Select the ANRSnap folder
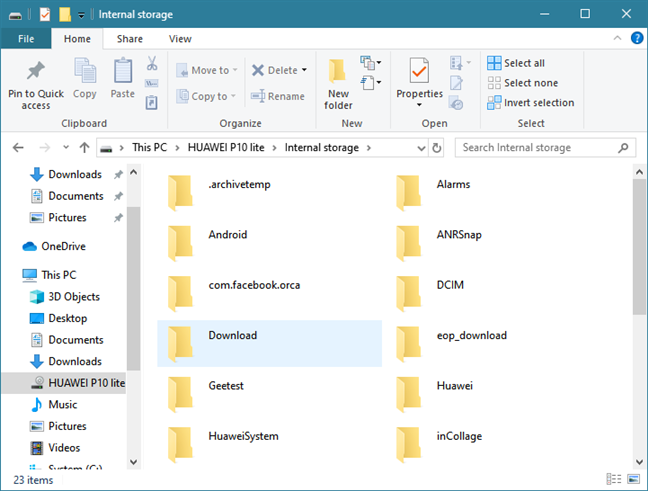This screenshot has width=648, height=491. click(x=498, y=243)
